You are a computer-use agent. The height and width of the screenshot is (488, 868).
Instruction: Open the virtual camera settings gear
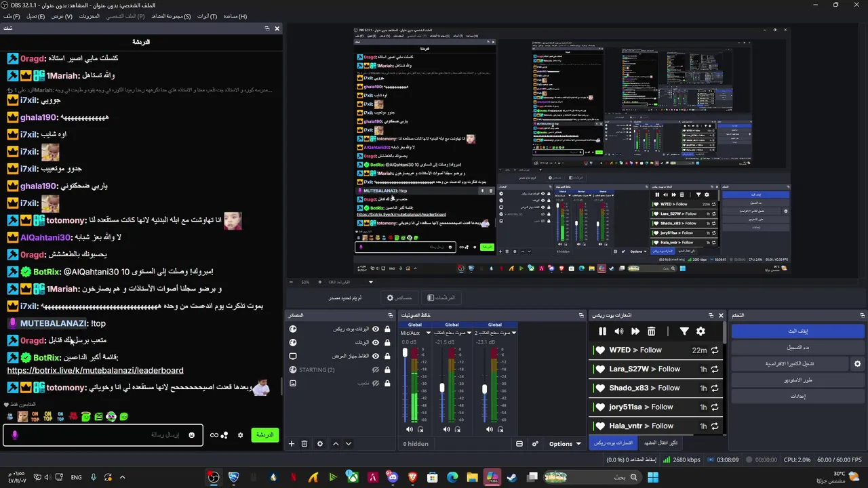coord(857,364)
